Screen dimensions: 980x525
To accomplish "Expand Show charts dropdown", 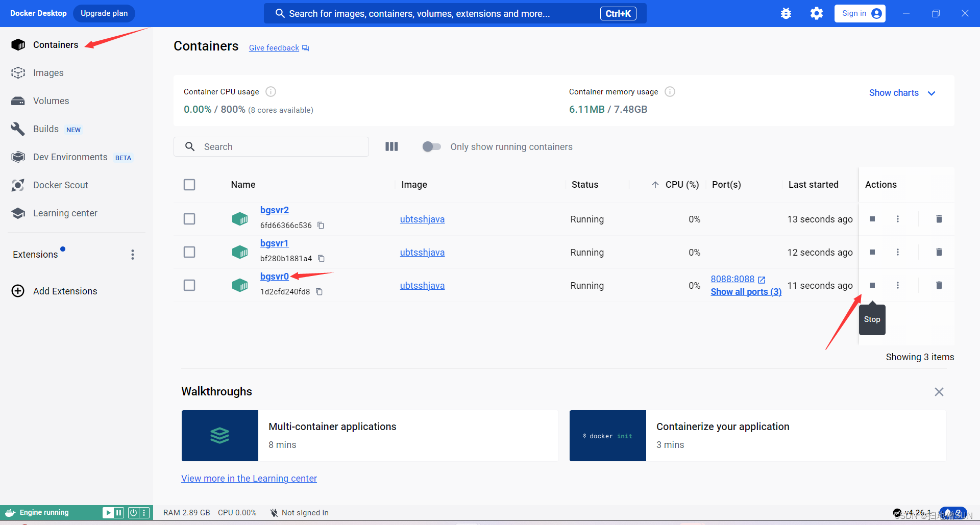I will coord(902,93).
